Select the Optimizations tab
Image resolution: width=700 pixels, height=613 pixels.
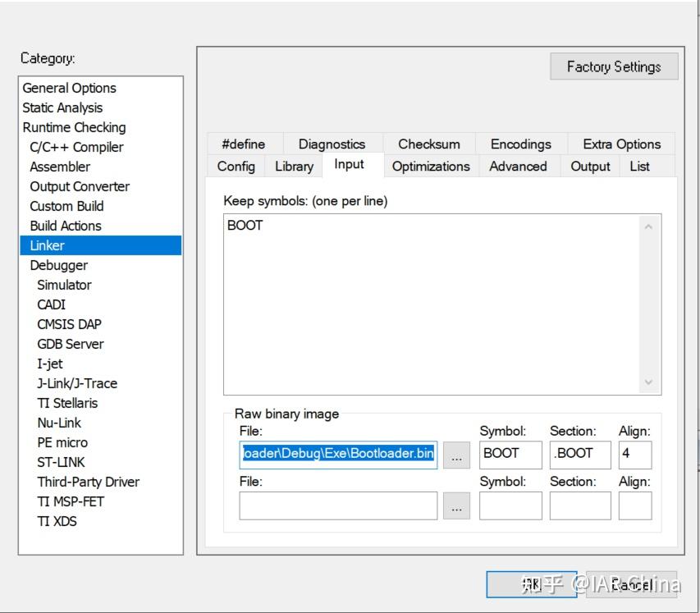430,166
